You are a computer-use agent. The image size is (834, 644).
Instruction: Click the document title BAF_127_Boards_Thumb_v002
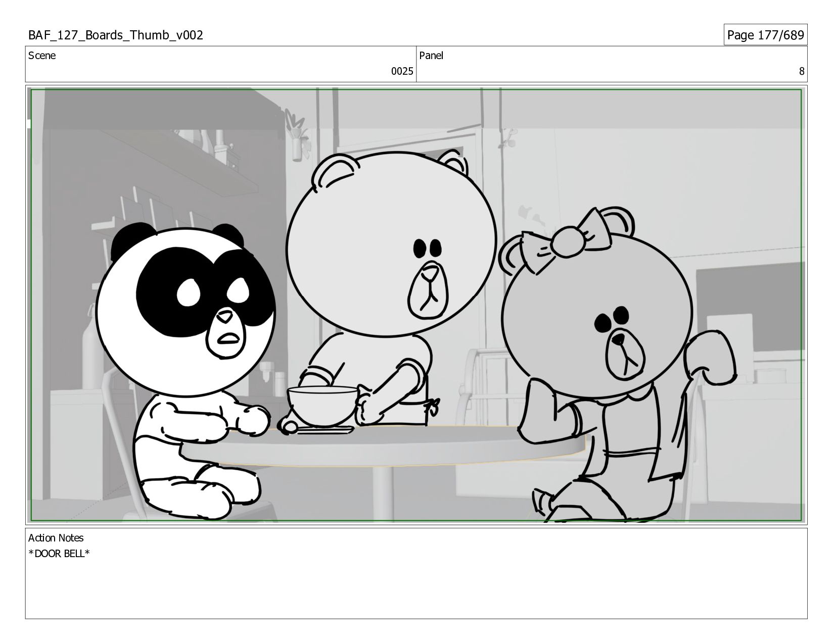(x=116, y=35)
